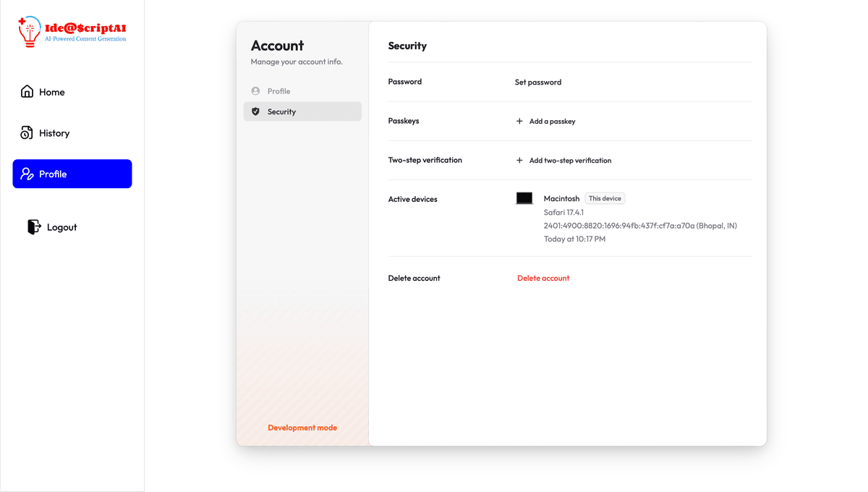Viewport: 868px width, 492px height.
Task: Click the Manage your account info text
Action: (x=297, y=61)
